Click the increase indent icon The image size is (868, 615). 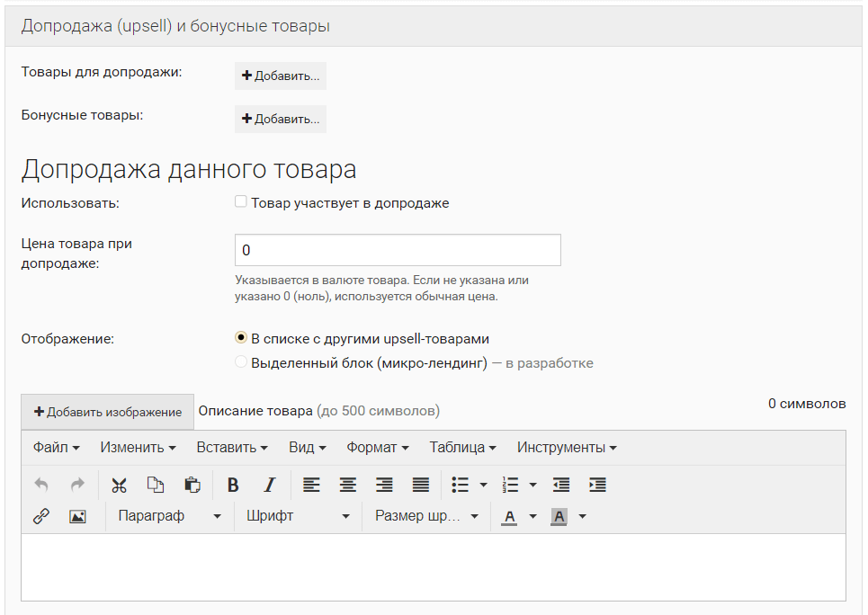(x=597, y=485)
